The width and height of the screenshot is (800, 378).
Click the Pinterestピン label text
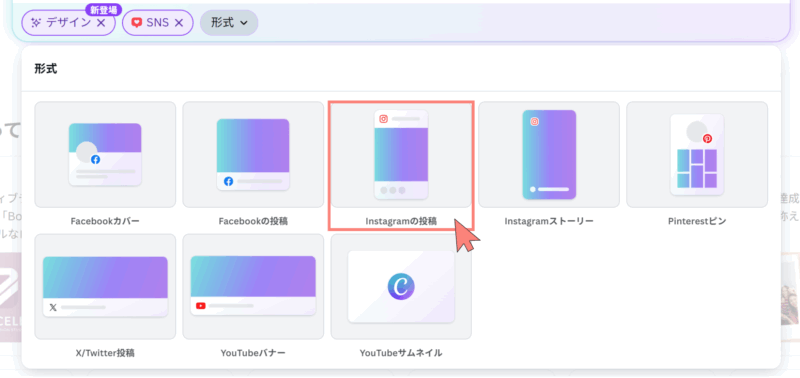click(697, 221)
